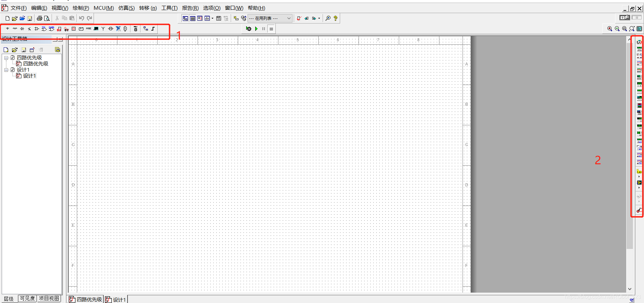
Task: Open the Component wizard icon
Action: click(236, 18)
